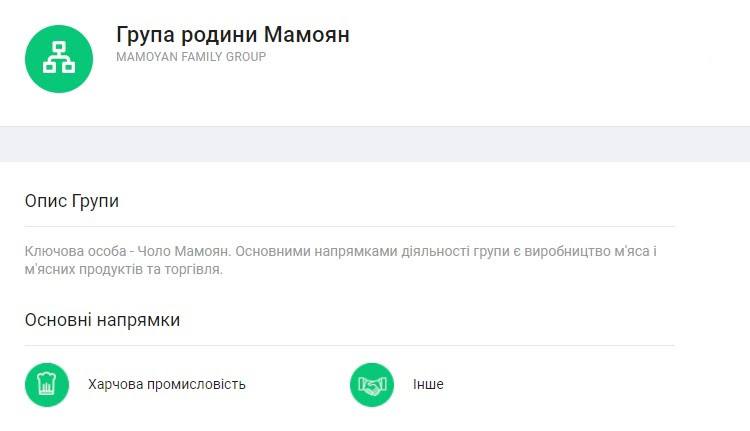Click the "MAMOYAN FAMILY GROUP" subtitle
This screenshot has height=431, width=750.
click(x=191, y=57)
